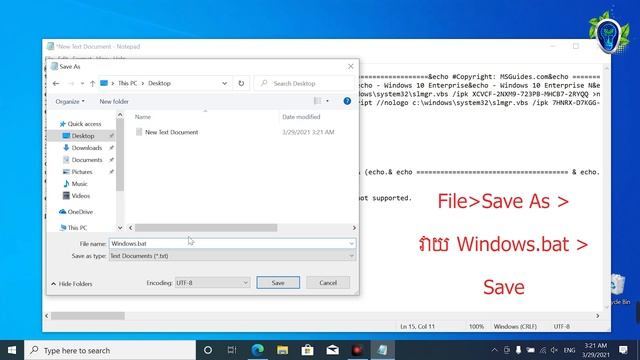Create a New folder

pos(114,101)
